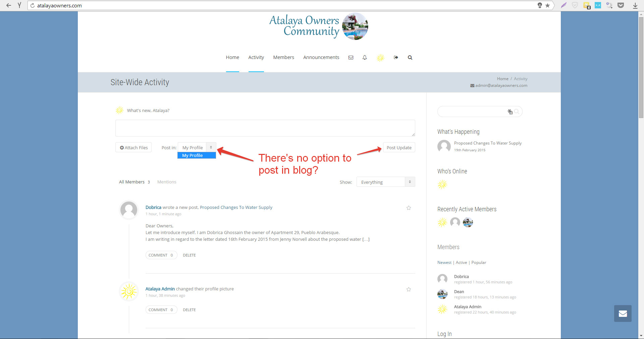Viewport: 644px width, 339px height.
Task: Open the messages envelope icon in navigation
Action: click(x=351, y=58)
